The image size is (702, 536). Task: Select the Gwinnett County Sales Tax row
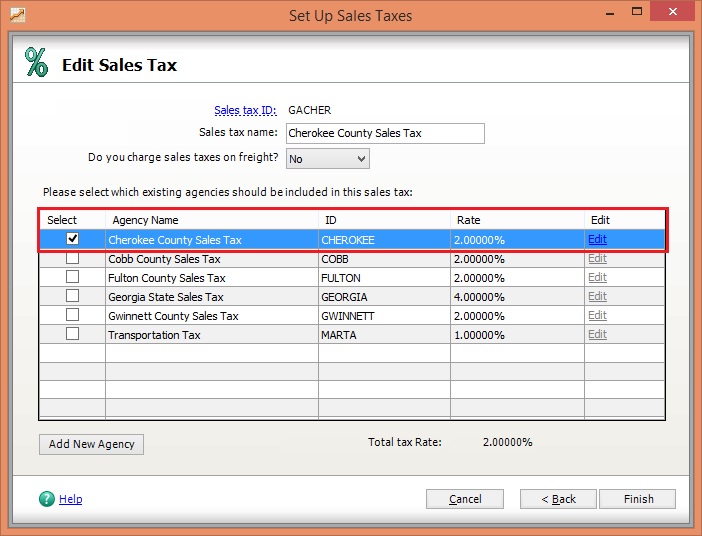[x=173, y=316]
